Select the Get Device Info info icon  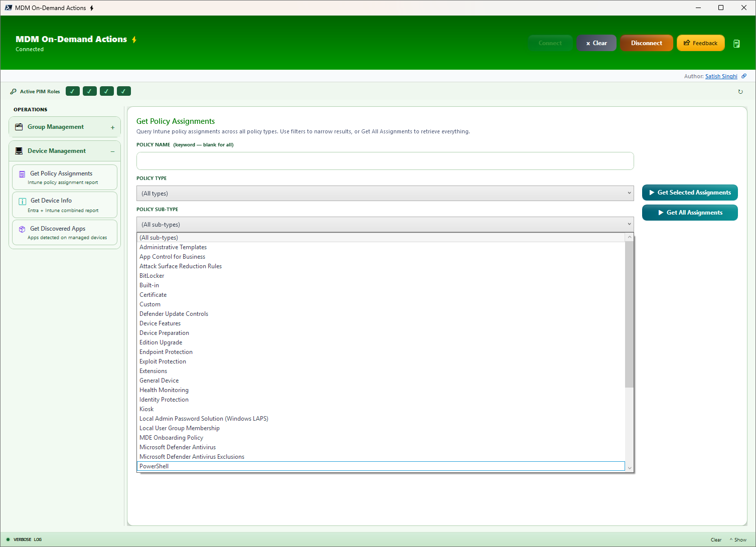22,201
